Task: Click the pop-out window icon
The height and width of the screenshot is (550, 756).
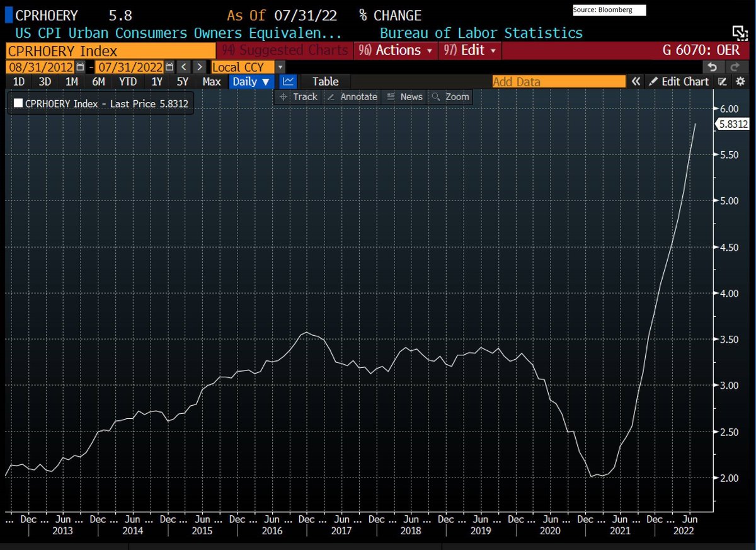Action: (x=739, y=33)
